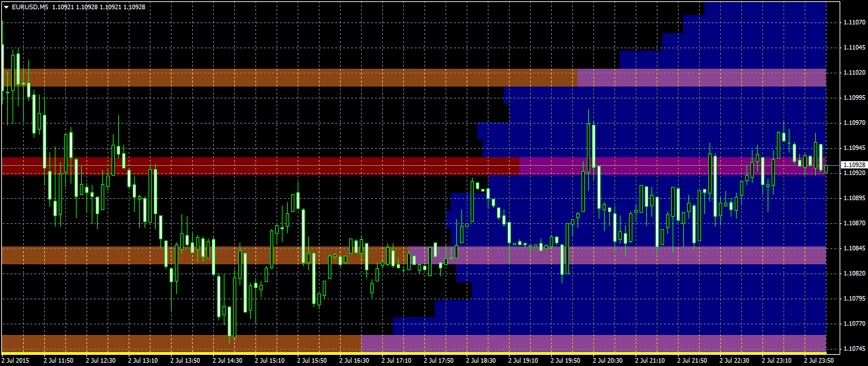Click the 1.10995 price scale label
The width and height of the screenshot is (868, 366).
click(x=853, y=98)
